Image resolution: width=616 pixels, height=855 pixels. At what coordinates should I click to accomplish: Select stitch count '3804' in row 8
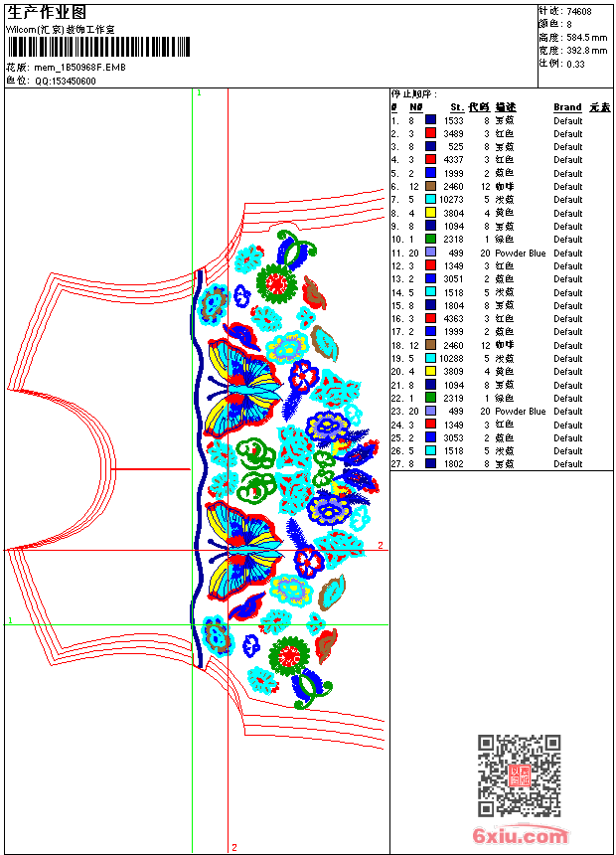[x=453, y=213]
